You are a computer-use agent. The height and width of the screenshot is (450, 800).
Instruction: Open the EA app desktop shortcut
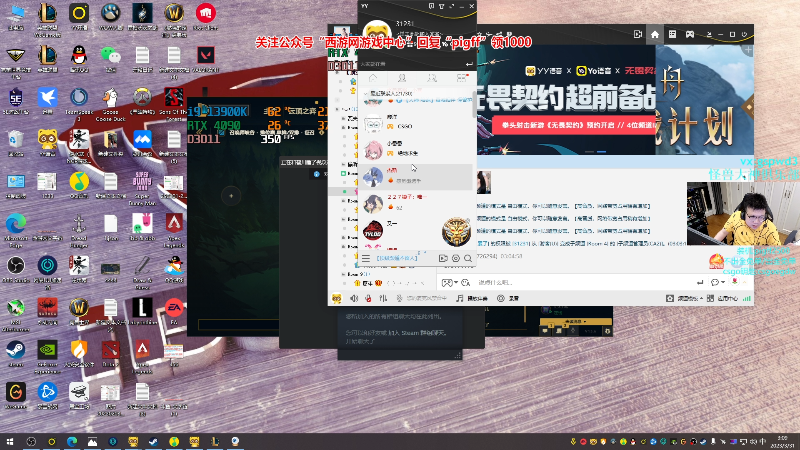173,312
